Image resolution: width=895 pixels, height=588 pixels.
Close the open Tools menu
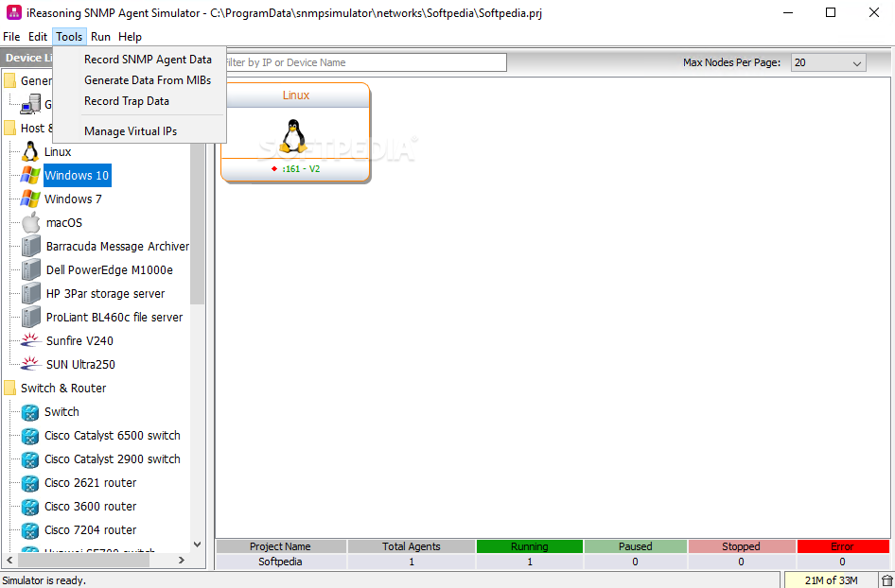pyautogui.click(x=69, y=37)
